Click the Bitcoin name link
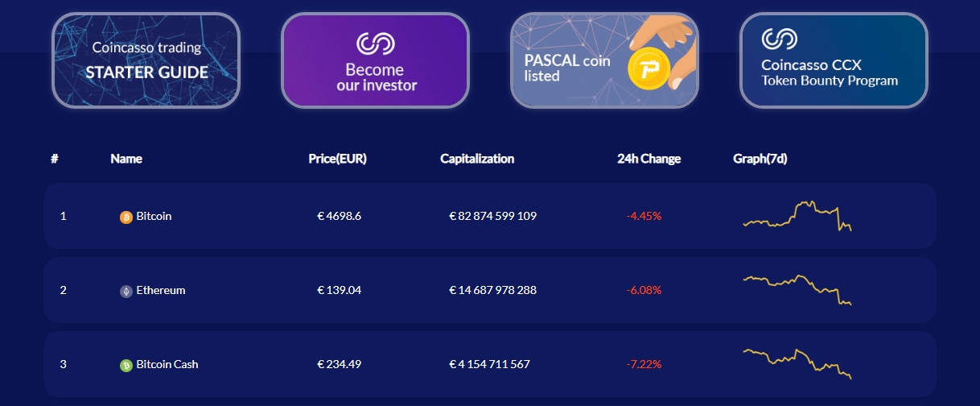The width and height of the screenshot is (980, 406). pos(154,216)
